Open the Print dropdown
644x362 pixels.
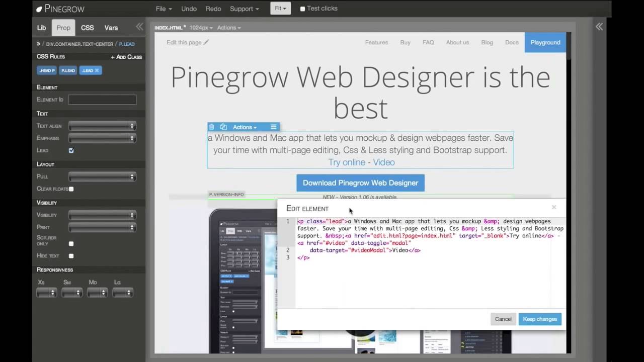[102, 227]
